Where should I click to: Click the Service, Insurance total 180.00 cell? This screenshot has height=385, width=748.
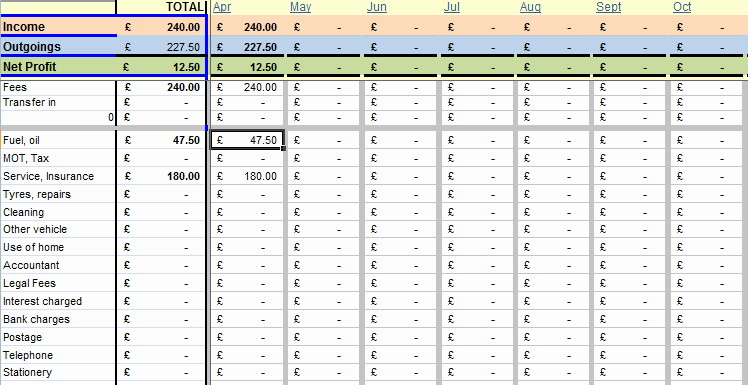tap(161, 176)
